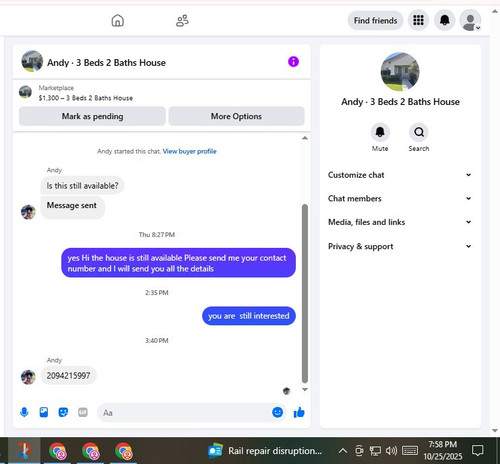Show hidden tray icons chevron
Screen dimensions: 500x464
[343, 451]
